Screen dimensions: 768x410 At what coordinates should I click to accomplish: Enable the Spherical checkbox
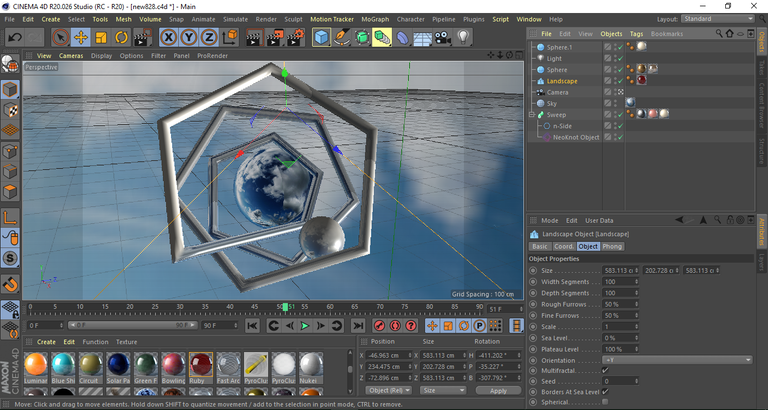[605, 402]
